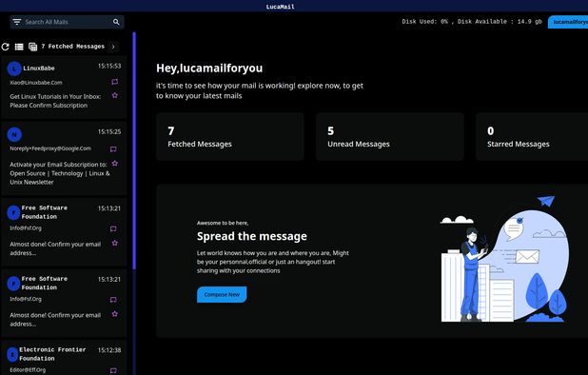
Task: Click Electronic Frontier Foundation avatar
Action: 12,354
